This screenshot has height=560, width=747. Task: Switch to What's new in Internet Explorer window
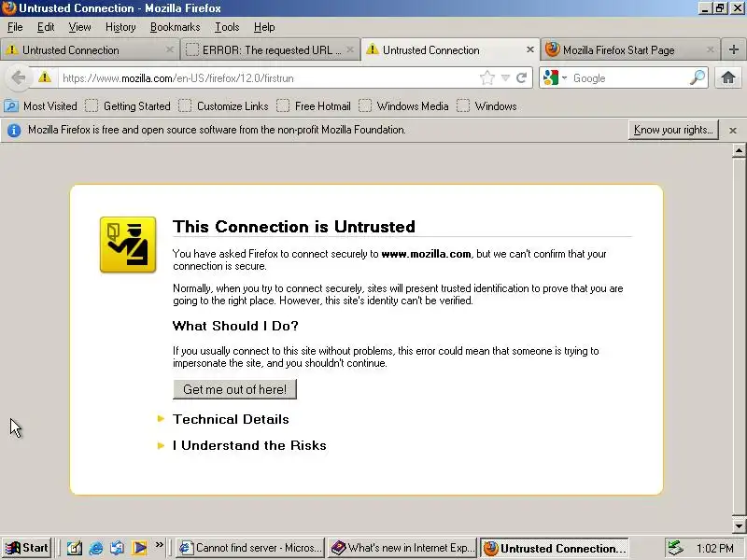coord(402,548)
